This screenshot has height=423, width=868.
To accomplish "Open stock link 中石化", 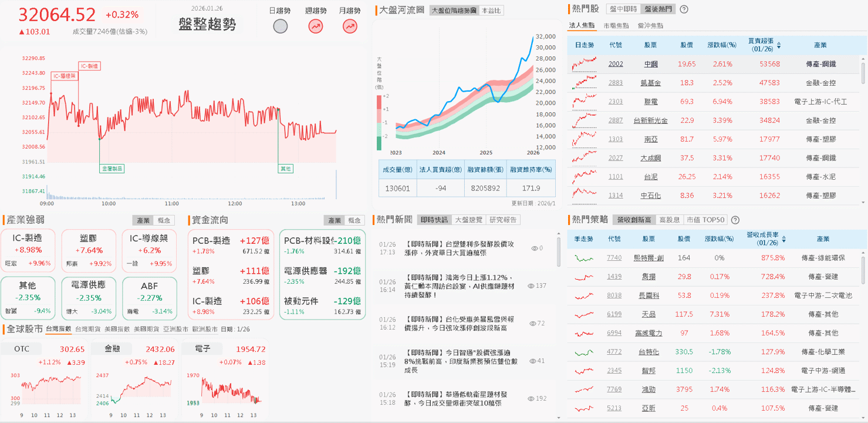I will tap(651, 196).
